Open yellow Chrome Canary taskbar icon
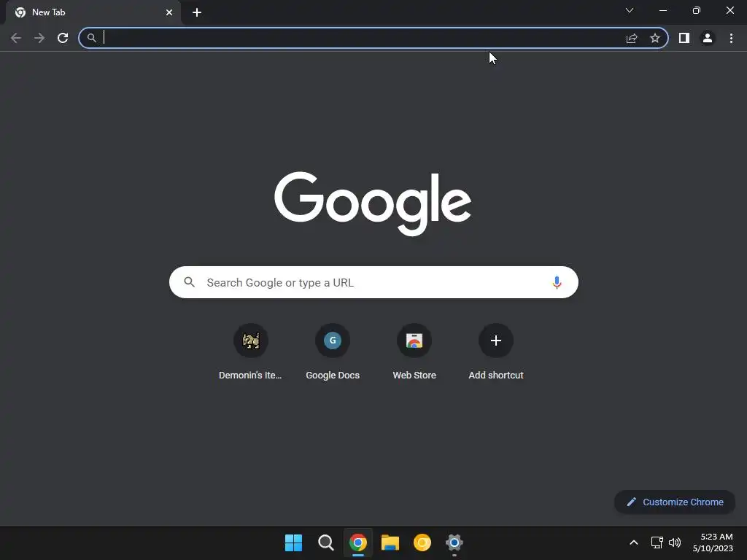747x560 pixels. click(x=422, y=542)
